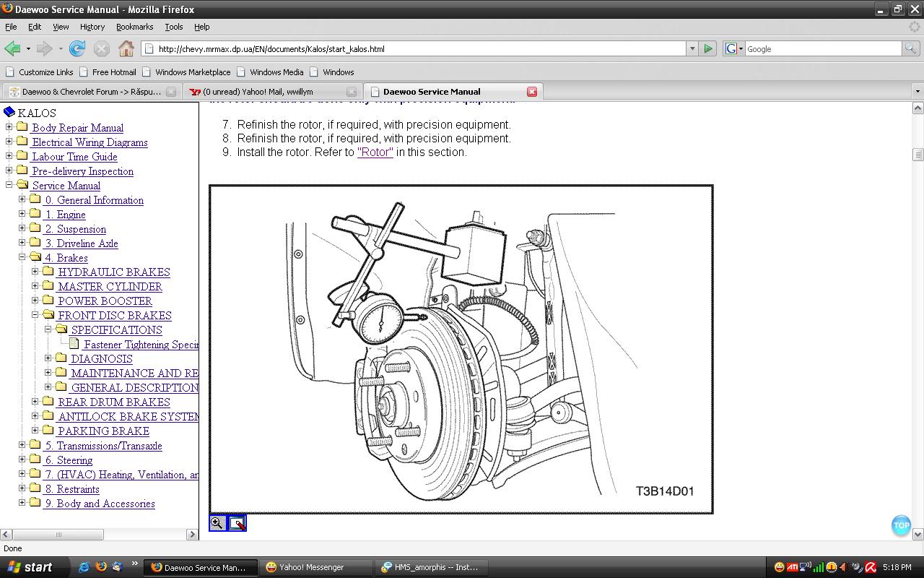924x578 pixels.
Task: Open the Bookmarks menu
Action: (x=134, y=27)
